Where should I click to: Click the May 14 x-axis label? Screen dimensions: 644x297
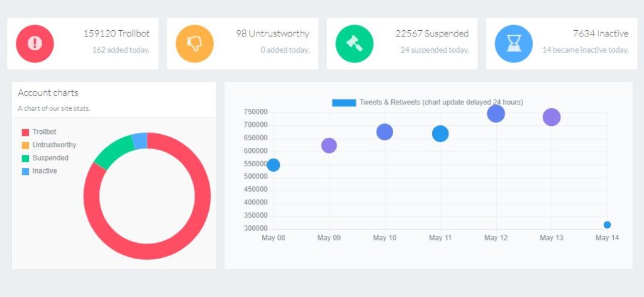607,238
